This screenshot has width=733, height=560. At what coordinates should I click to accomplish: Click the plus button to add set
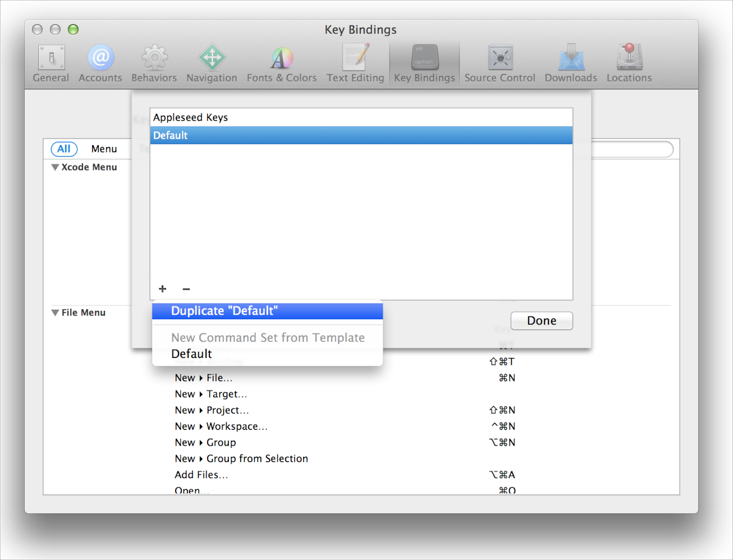(x=163, y=289)
